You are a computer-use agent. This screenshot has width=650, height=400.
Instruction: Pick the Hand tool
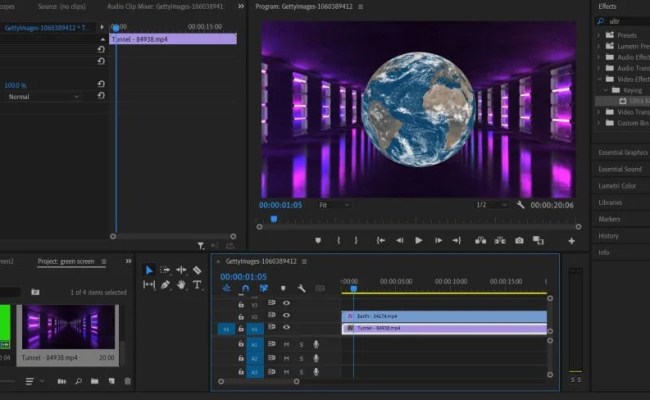click(x=181, y=285)
